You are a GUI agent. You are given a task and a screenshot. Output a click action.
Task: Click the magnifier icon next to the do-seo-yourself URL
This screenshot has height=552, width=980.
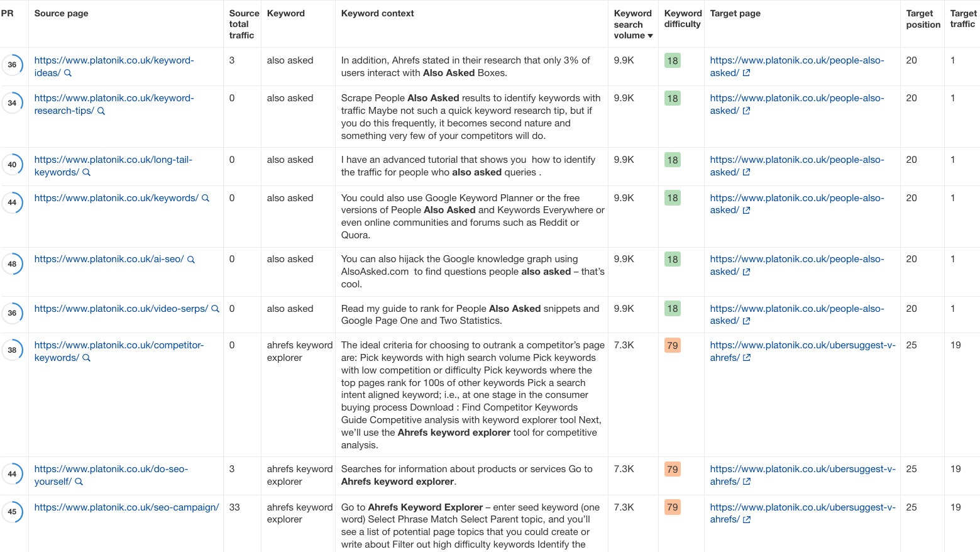[x=80, y=482]
